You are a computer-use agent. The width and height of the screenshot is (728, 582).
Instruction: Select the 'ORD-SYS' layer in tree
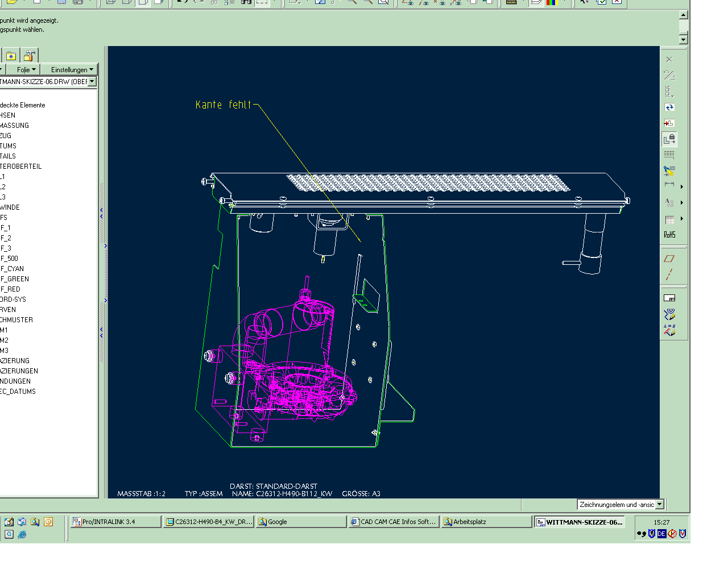pos(13,300)
